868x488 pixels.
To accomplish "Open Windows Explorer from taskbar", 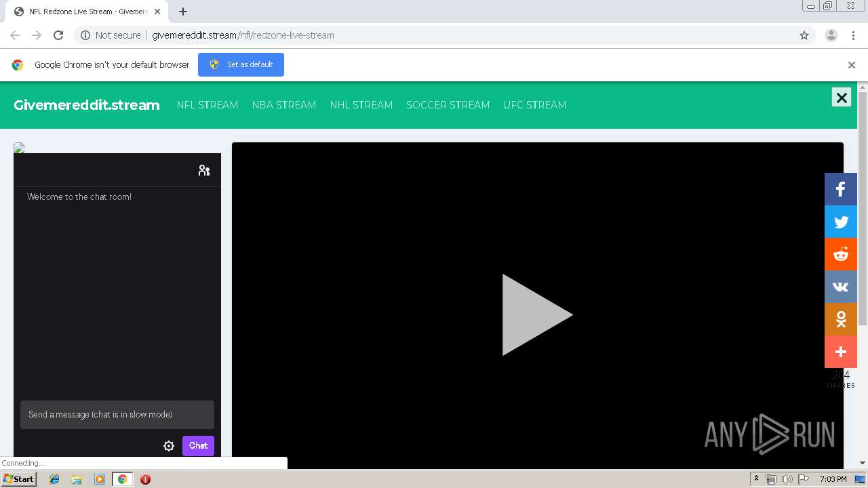I will (77, 479).
